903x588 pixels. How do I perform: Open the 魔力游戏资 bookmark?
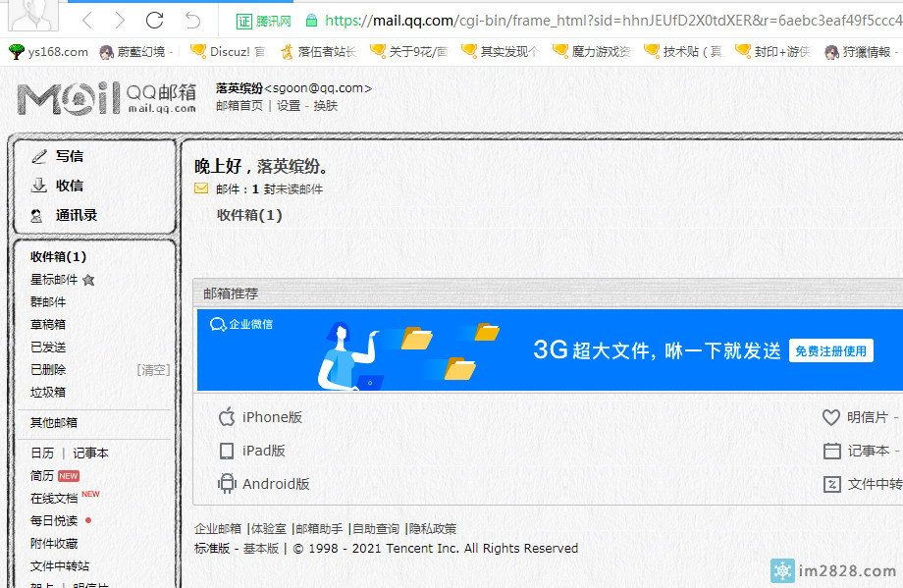(x=592, y=52)
